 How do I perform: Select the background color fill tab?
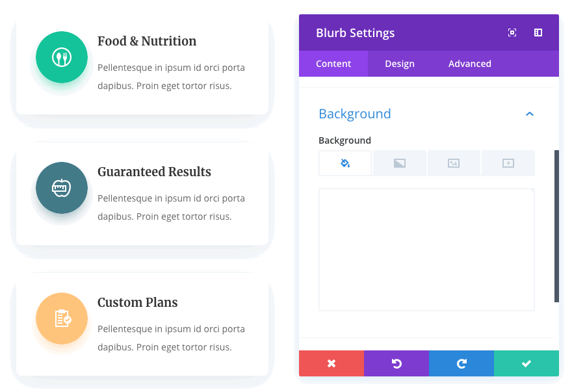click(x=345, y=163)
